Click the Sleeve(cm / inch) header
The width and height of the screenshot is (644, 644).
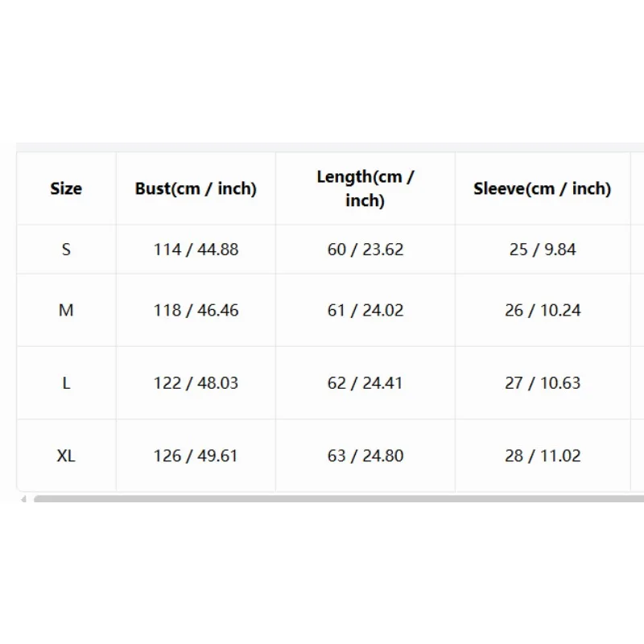click(x=543, y=188)
